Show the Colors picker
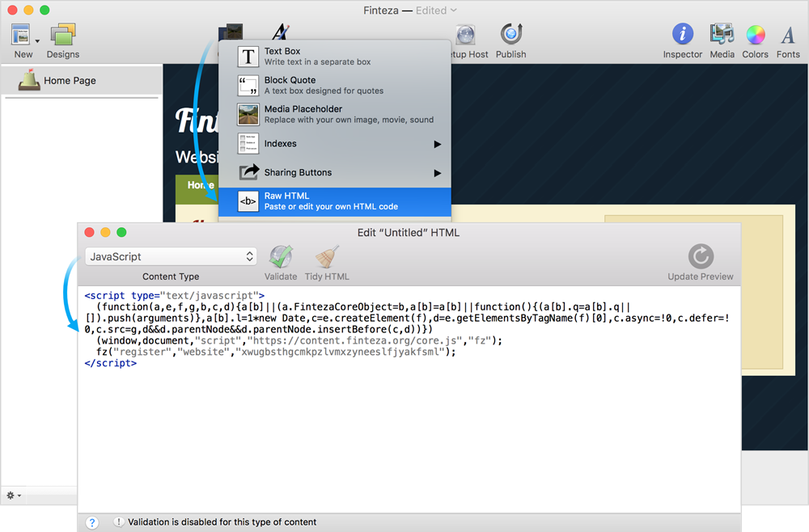This screenshot has height=532, width=809. [755, 35]
